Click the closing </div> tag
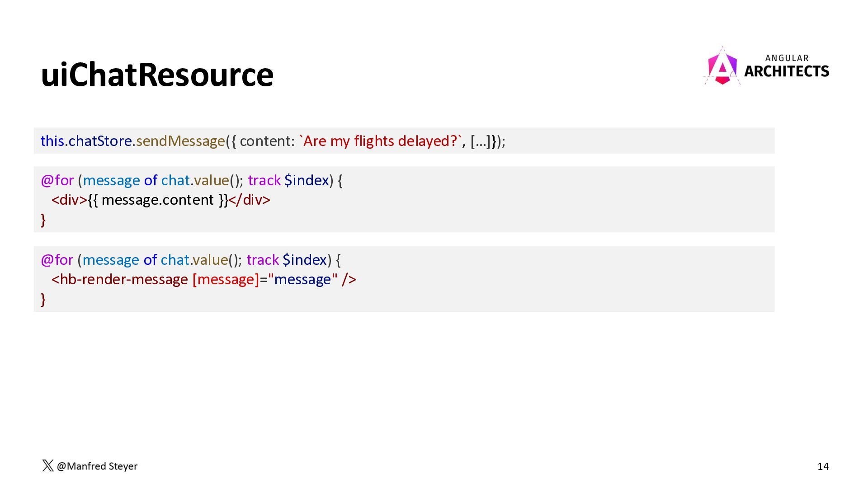868x488 pixels. (250, 200)
